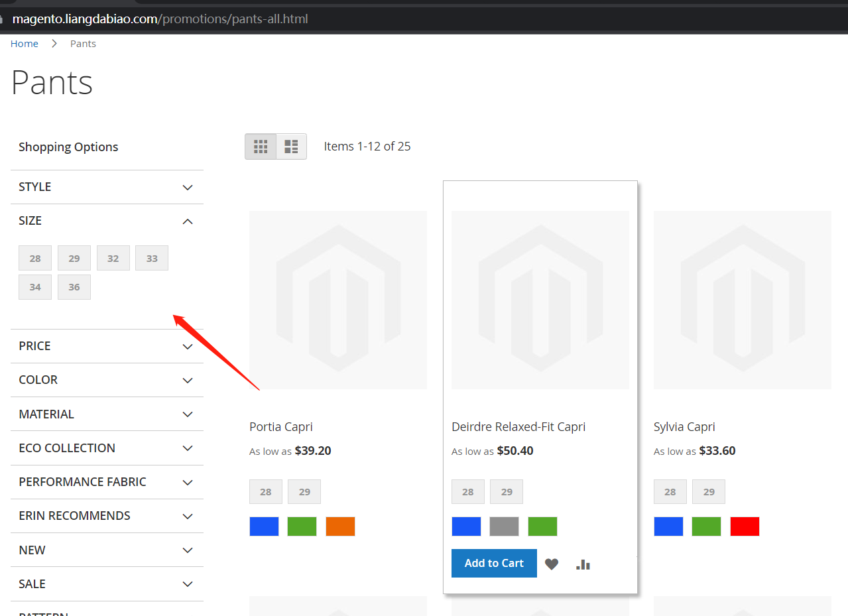Expand the ECO COLLECTION filter
Screen dimensions: 848x616
107,448
